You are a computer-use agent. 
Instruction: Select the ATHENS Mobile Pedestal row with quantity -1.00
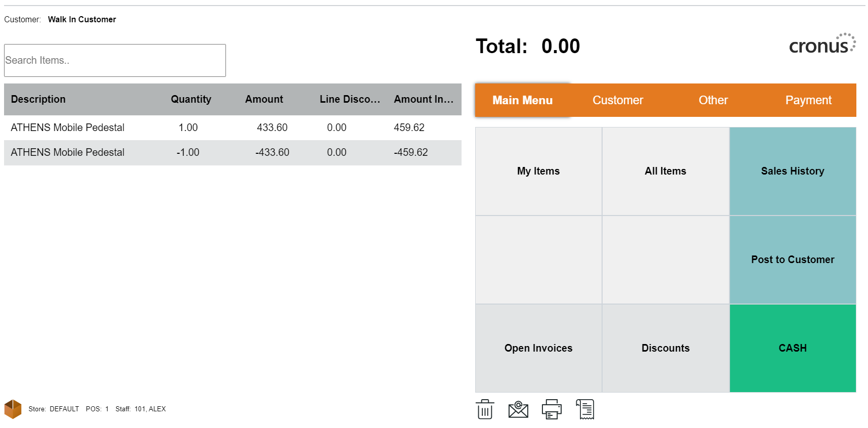[233, 152]
